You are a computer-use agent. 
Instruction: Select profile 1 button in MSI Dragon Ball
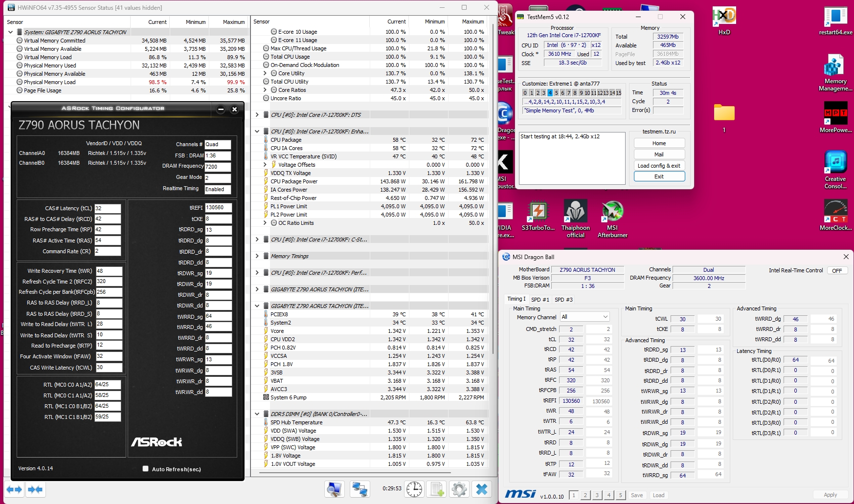point(574,495)
